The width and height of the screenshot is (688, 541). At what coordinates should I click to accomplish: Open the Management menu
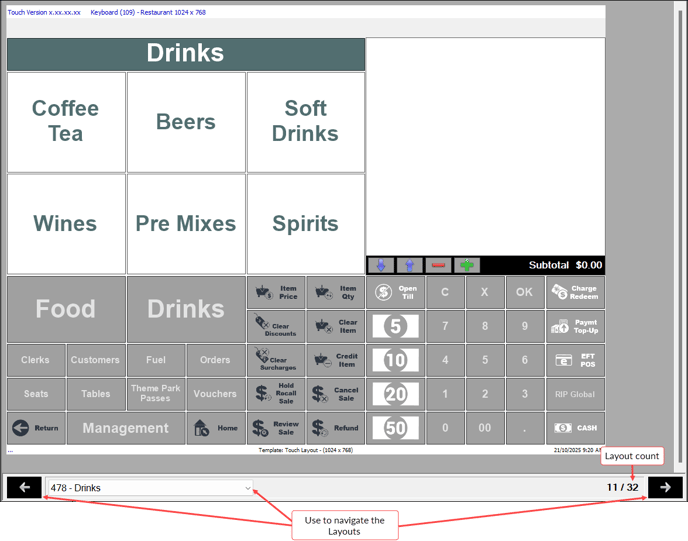tap(125, 428)
